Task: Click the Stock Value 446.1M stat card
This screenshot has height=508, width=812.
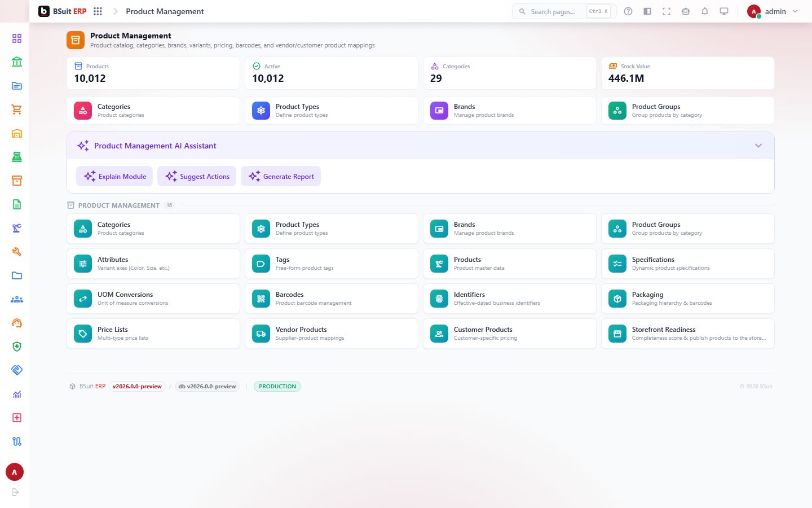Action: pyautogui.click(x=688, y=73)
